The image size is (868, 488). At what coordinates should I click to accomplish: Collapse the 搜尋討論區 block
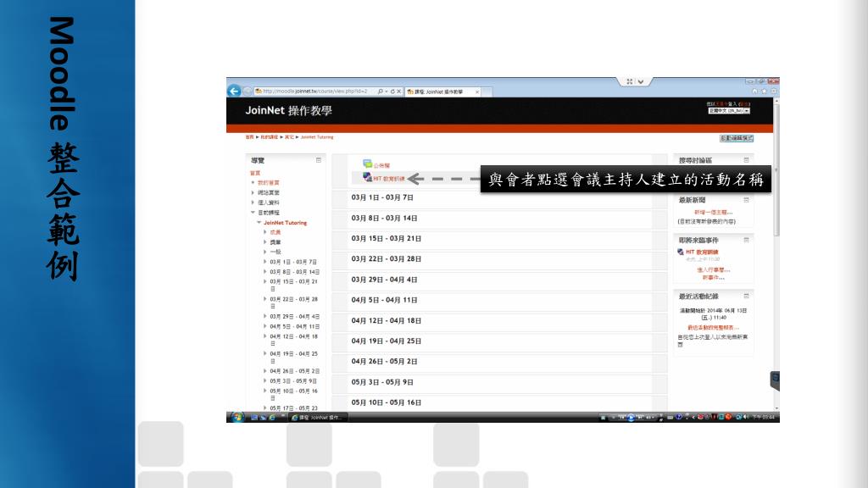pos(746,160)
